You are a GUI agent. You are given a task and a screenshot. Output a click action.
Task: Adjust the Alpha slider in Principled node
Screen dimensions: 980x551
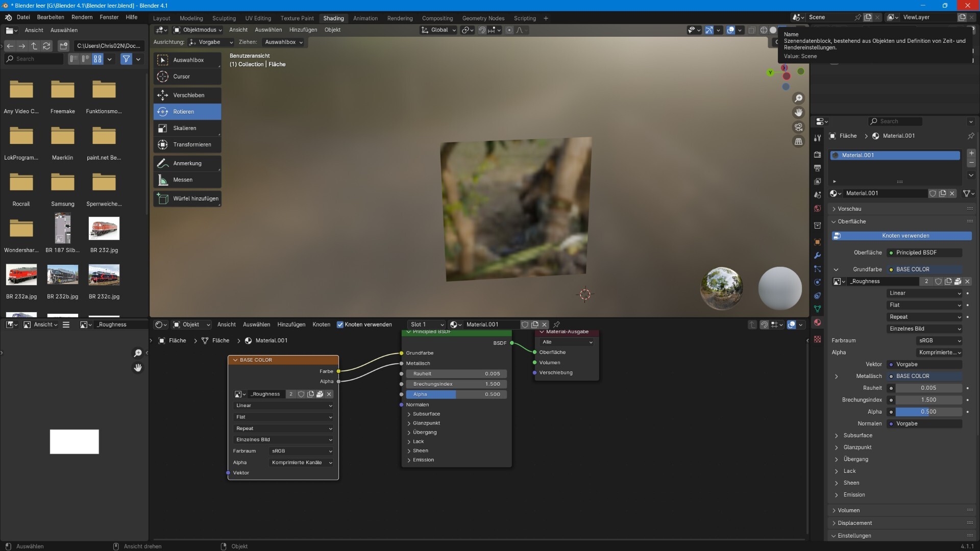(456, 394)
